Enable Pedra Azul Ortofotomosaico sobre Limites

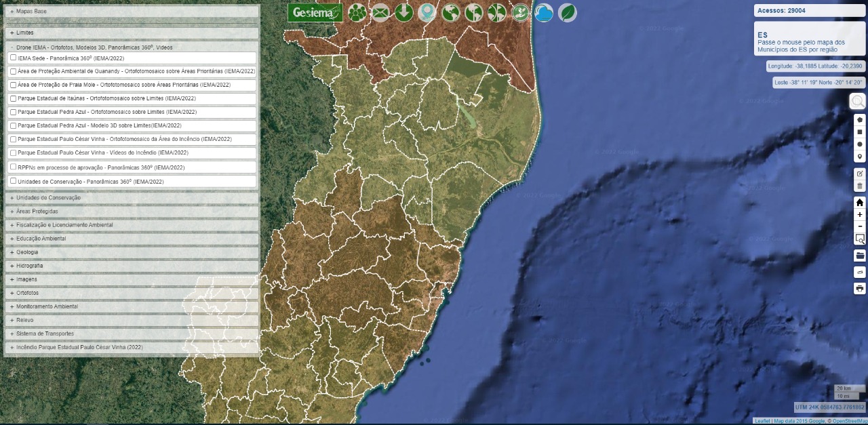14,112
